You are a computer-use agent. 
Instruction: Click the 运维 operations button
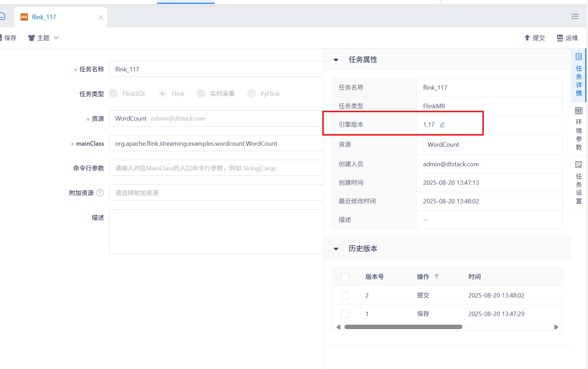567,38
